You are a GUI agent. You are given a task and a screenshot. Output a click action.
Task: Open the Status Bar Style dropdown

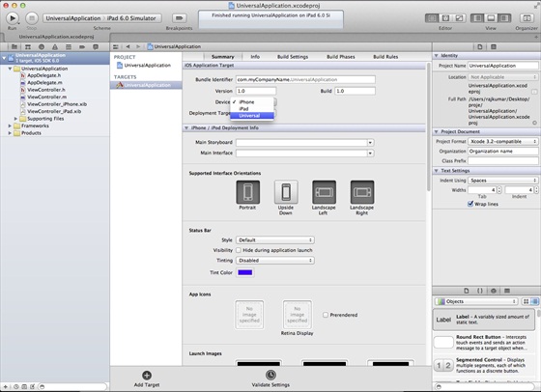275,240
